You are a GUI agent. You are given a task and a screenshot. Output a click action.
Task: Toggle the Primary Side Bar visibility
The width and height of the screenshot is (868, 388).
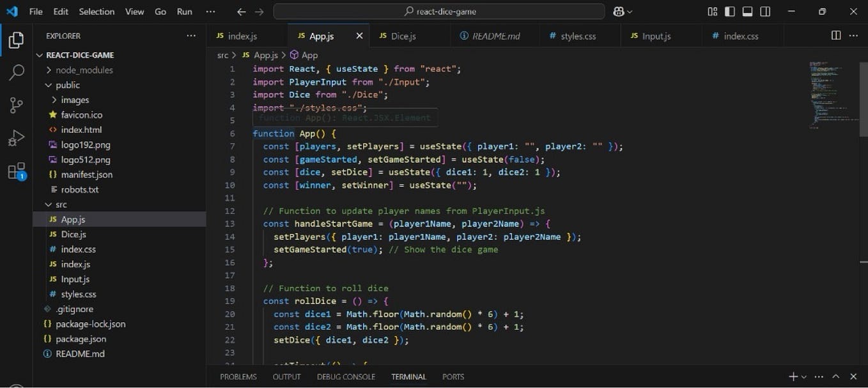[729, 11]
